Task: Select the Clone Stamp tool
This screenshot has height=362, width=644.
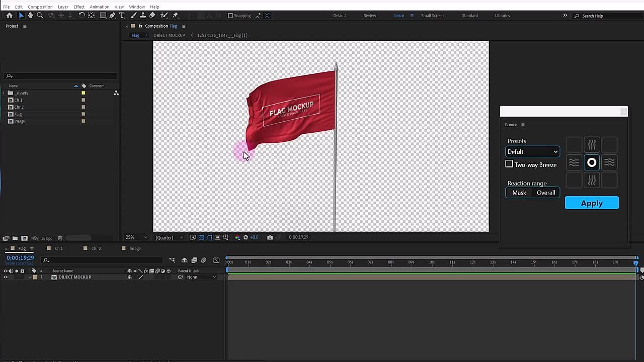Action: point(143,16)
